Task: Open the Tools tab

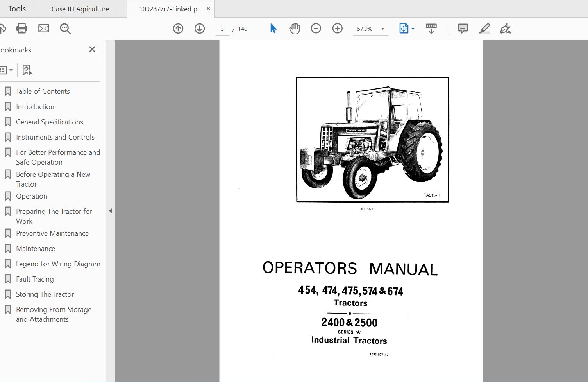Action: pyautogui.click(x=17, y=9)
